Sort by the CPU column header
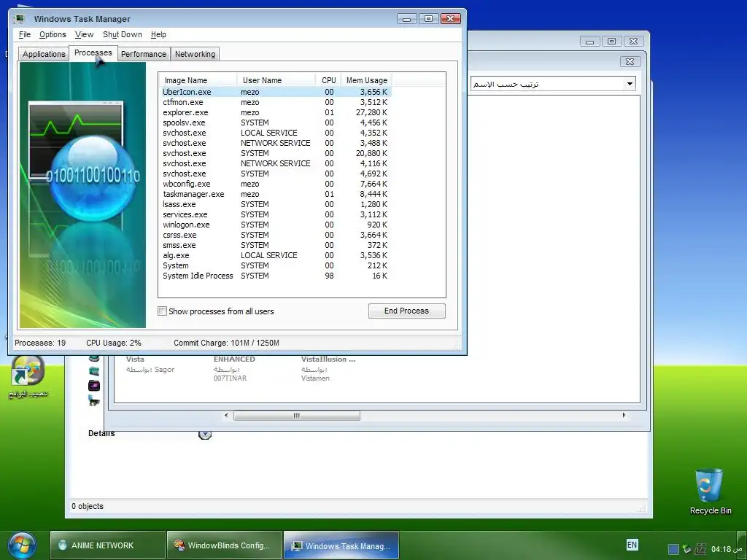The width and height of the screenshot is (747, 560). [x=328, y=80]
